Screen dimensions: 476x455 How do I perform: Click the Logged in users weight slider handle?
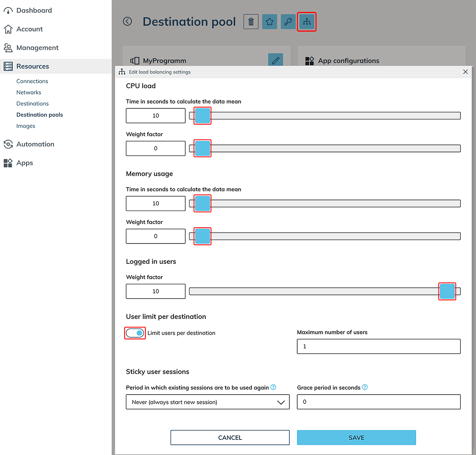tap(447, 291)
